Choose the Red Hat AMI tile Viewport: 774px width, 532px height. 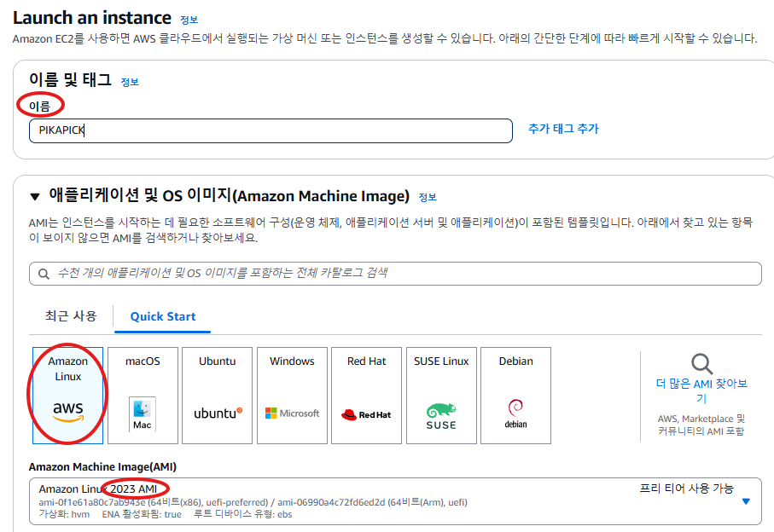[366, 396]
